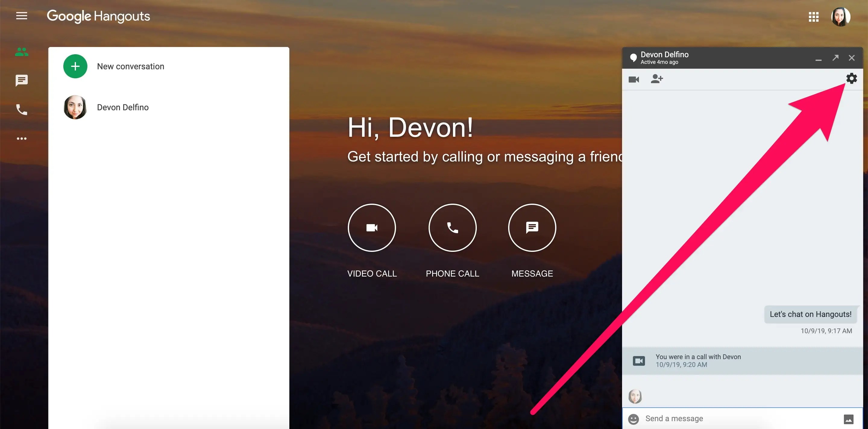Open the Phone calls sidebar icon
Viewport: 868px width, 429px height.
22,110
